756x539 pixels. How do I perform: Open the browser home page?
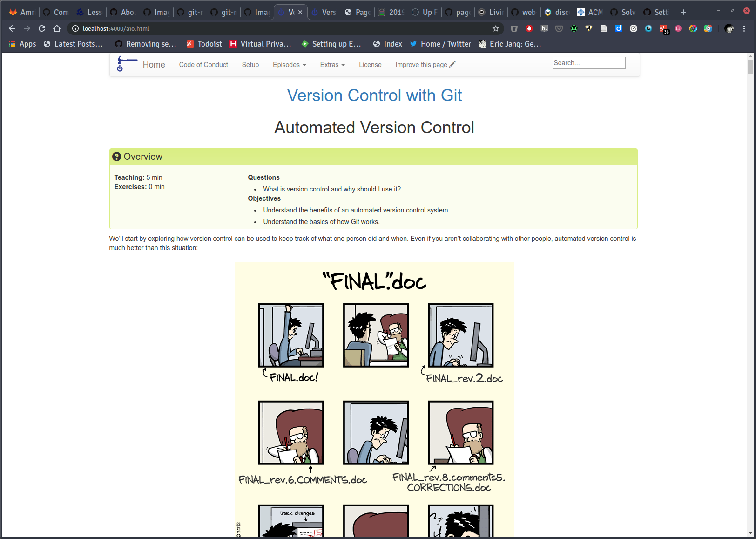point(57,28)
